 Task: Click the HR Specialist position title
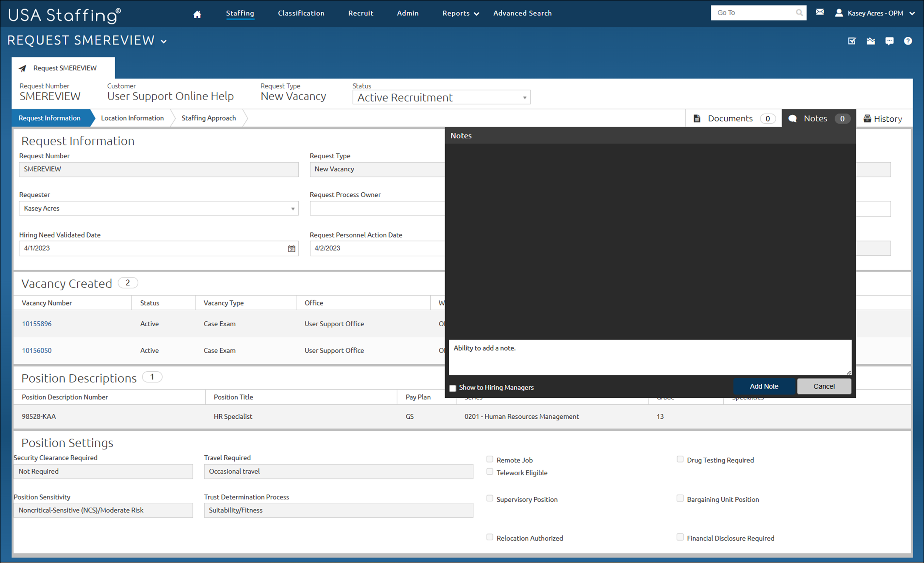[x=233, y=417]
